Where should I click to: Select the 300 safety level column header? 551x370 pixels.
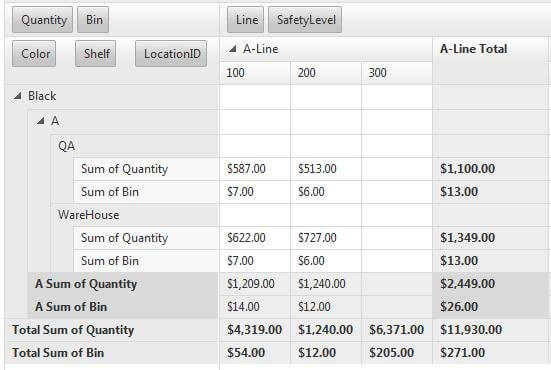[x=397, y=73]
